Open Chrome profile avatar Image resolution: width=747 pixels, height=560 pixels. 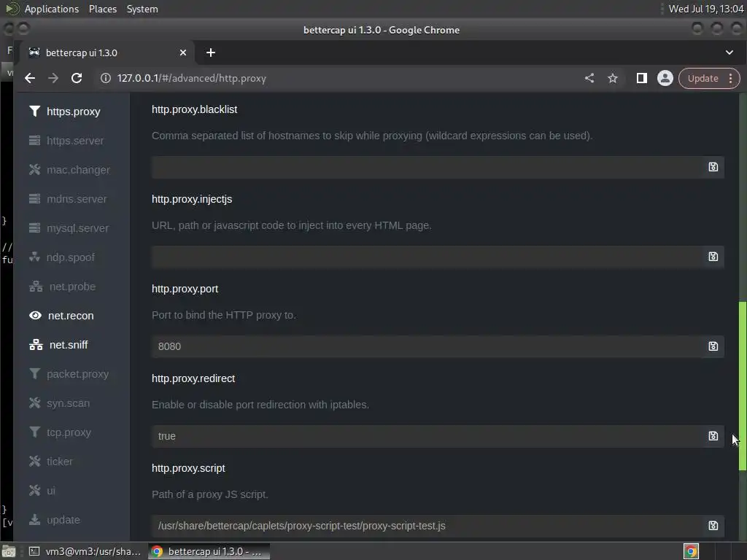pos(665,78)
